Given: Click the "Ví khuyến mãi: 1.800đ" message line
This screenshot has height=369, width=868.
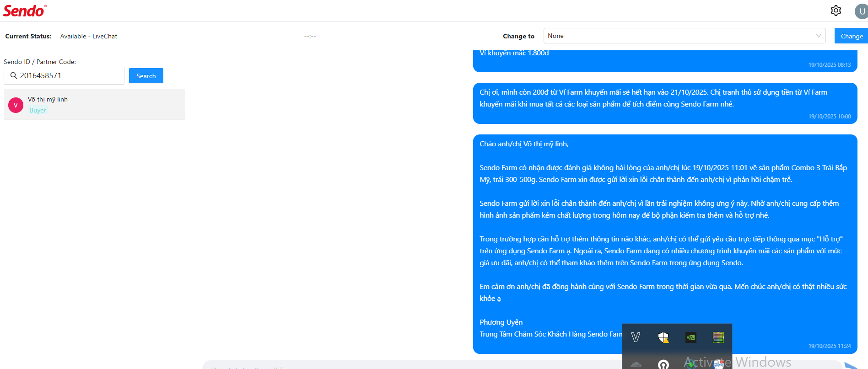Looking at the screenshot, I should (514, 53).
